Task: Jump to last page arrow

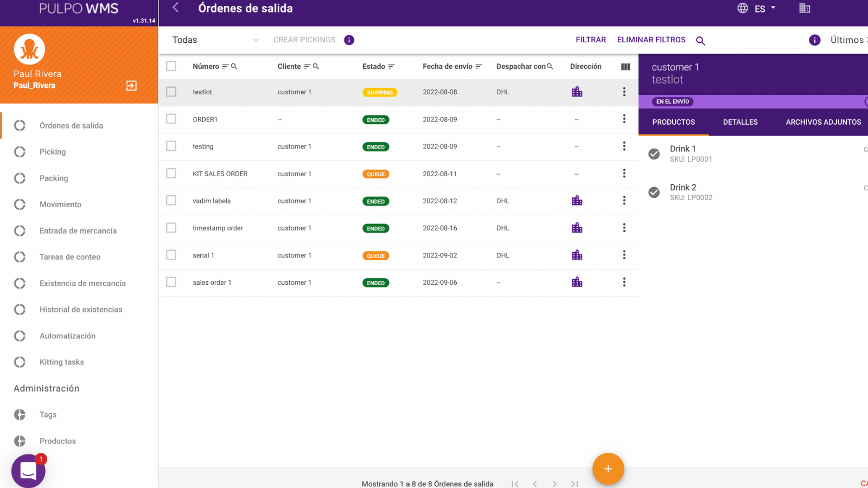Action: click(574, 484)
